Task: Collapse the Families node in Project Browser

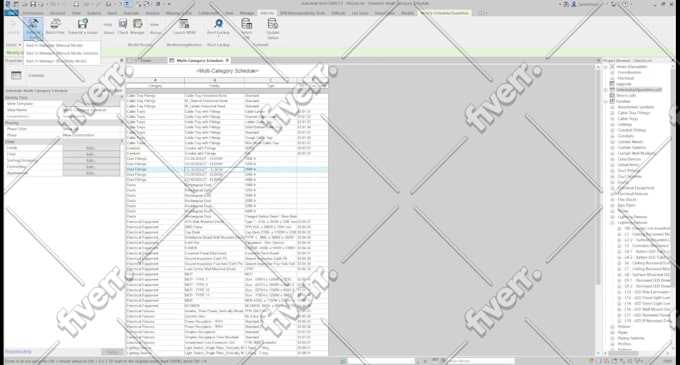Action: click(606, 101)
